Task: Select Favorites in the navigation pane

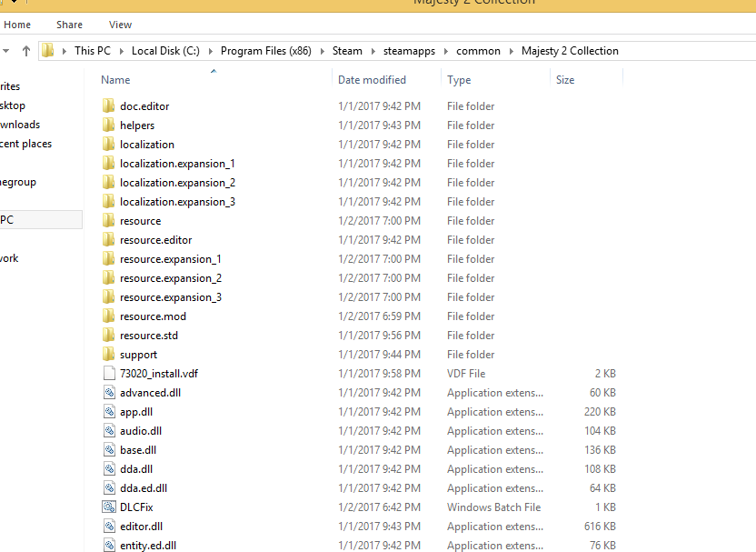Action: pos(10,86)
